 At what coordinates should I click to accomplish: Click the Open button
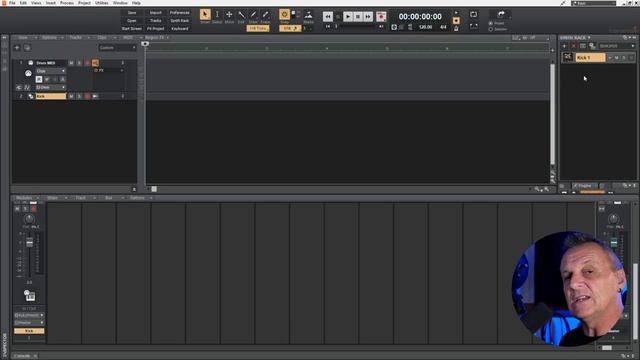pos(131,20)
